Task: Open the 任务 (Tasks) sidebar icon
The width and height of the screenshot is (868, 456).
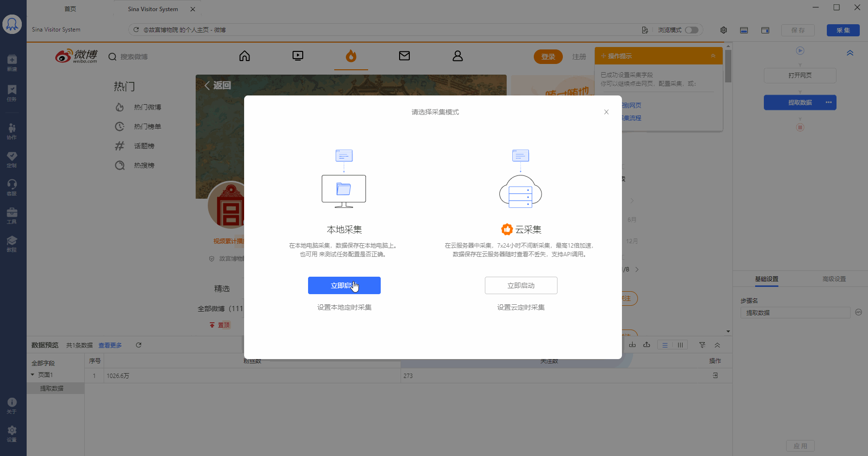Action: point(12,93)
